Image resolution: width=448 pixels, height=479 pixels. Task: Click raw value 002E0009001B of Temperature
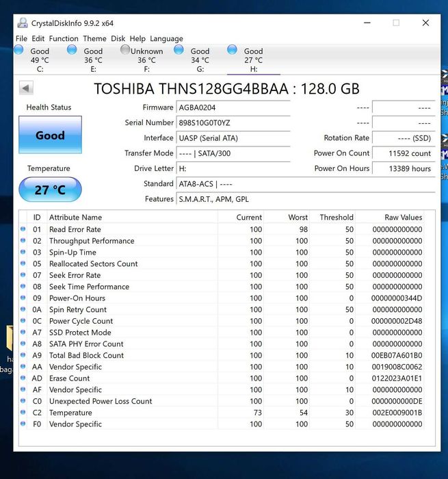coord(397,413)
